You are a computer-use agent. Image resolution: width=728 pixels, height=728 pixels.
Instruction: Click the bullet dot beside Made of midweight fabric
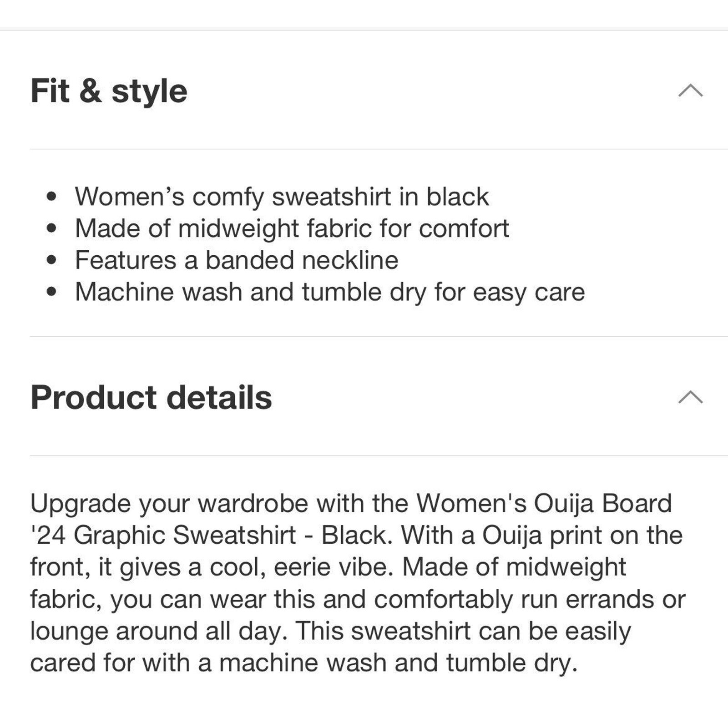point(51,228)
